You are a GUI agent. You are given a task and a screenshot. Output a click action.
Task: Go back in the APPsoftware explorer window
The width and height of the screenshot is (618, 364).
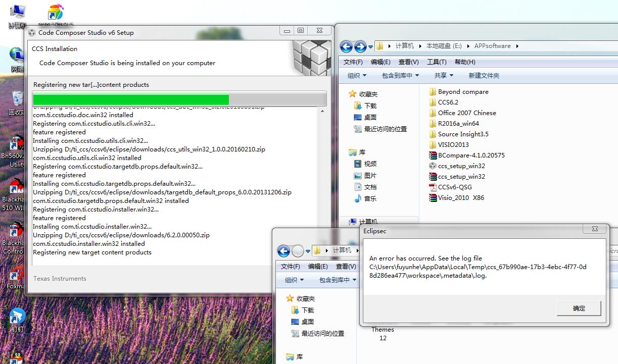pos(346,46)
